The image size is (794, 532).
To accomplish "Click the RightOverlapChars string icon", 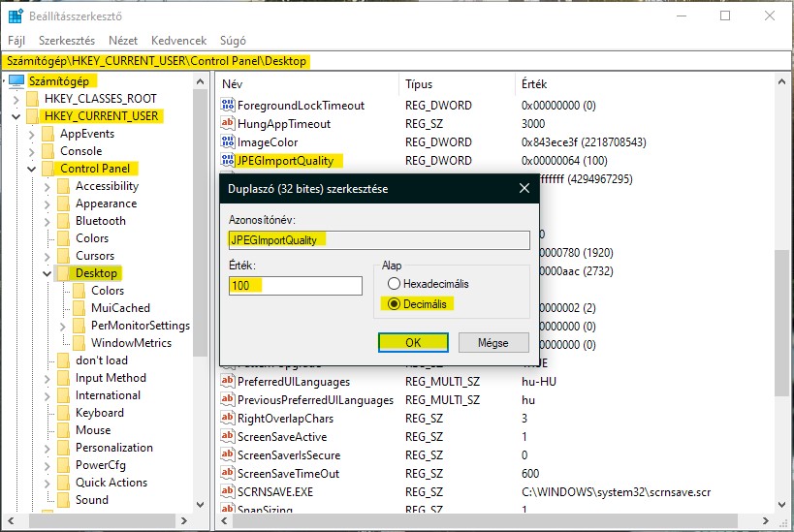I will coord(228,418).
